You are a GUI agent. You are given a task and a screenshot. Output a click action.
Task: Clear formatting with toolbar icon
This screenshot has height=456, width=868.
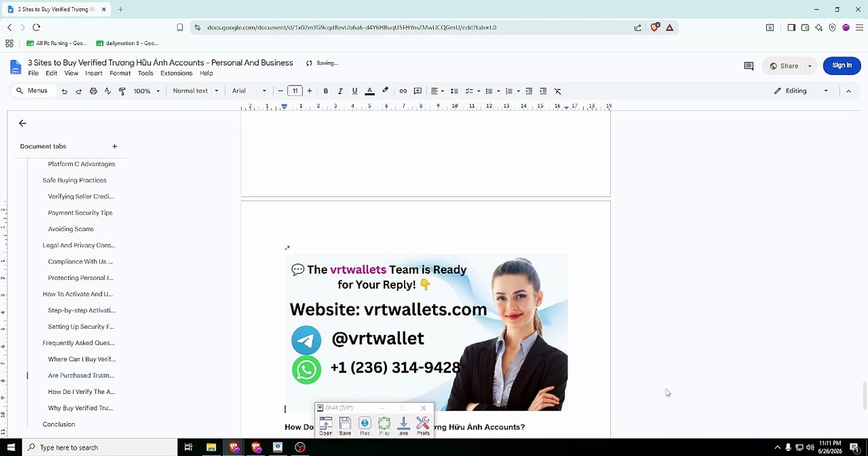(x=558, y=91)
